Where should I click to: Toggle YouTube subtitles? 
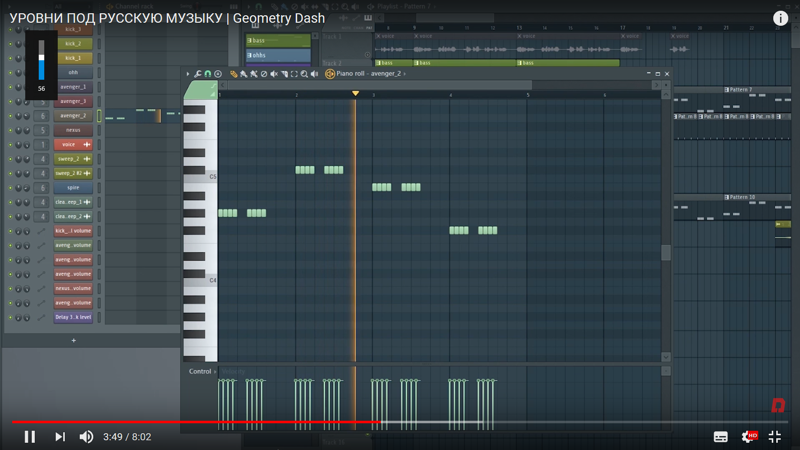(x=720, y=437)
